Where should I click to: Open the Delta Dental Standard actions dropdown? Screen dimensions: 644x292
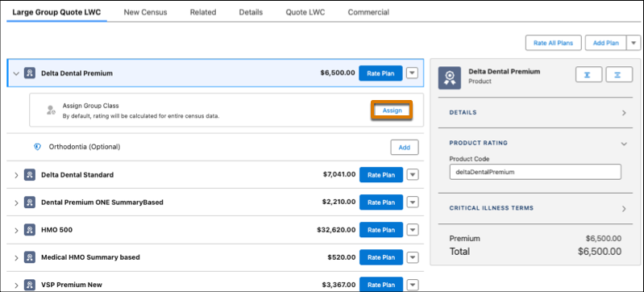(x=413, y=175)
